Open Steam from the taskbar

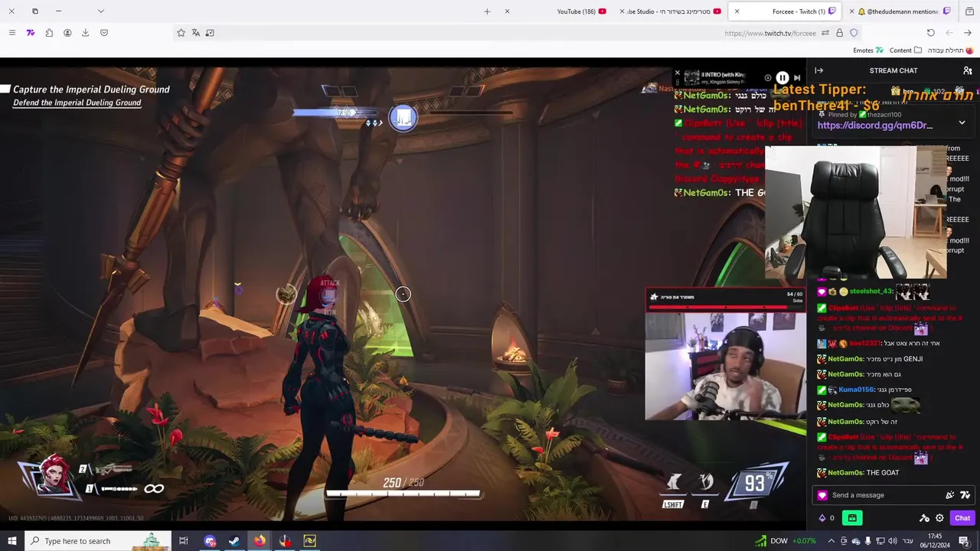point(234,541)
